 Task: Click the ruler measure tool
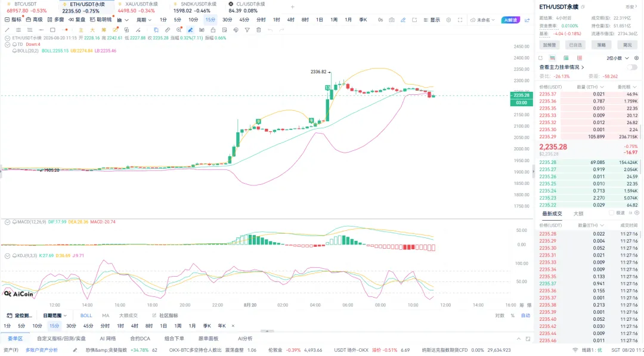coord(168,30)
